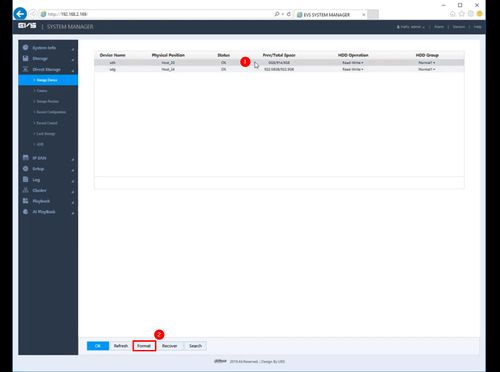Click the blue OK button

point(98,346)
